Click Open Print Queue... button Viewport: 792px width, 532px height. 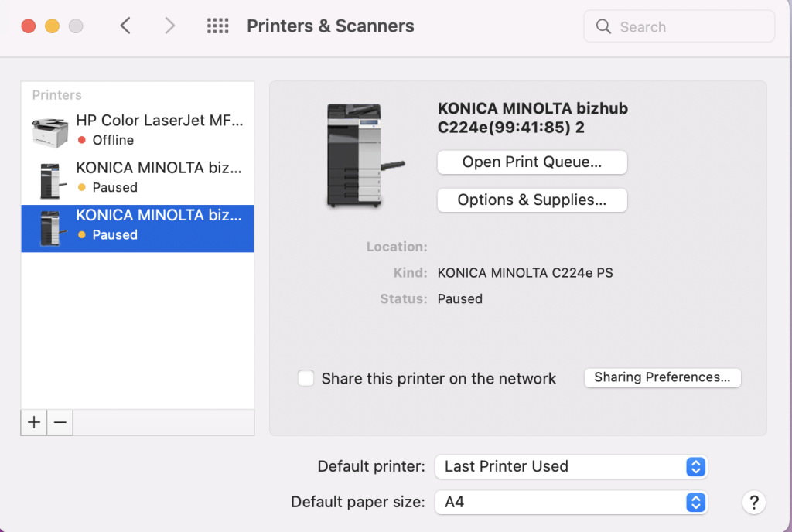[x=532, y=162]
